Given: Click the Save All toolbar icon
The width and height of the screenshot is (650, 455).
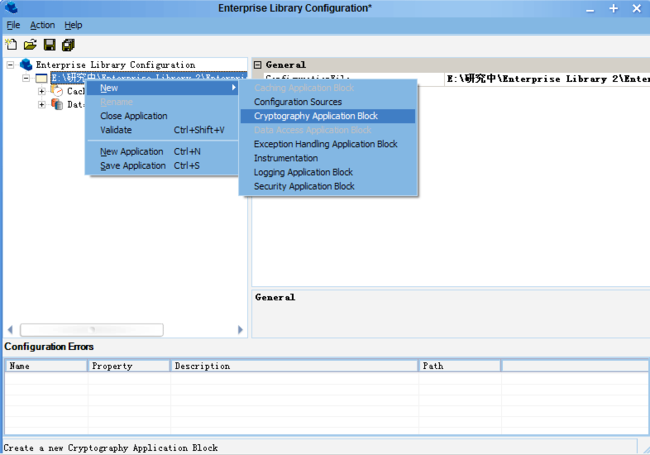Looking at the screenshot, I should click(x=68, y=44).
